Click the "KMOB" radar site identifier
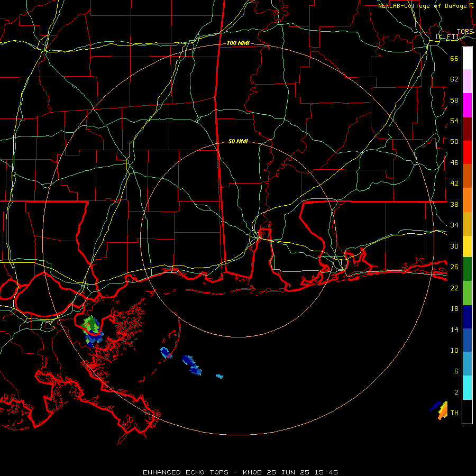 tap(252, 472)
